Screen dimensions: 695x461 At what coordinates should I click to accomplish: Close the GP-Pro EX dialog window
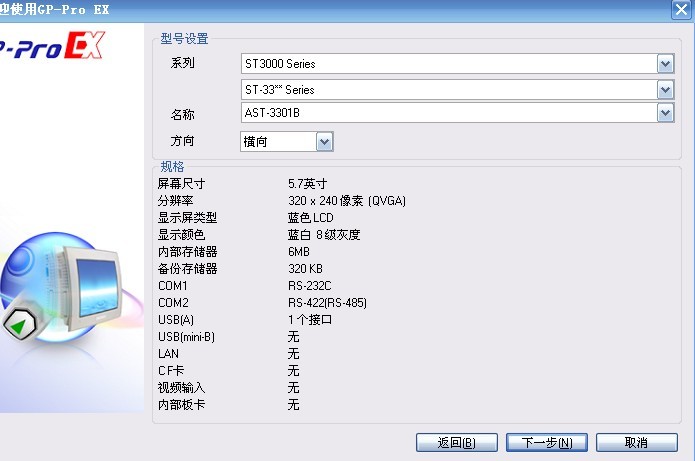[679, 9]
